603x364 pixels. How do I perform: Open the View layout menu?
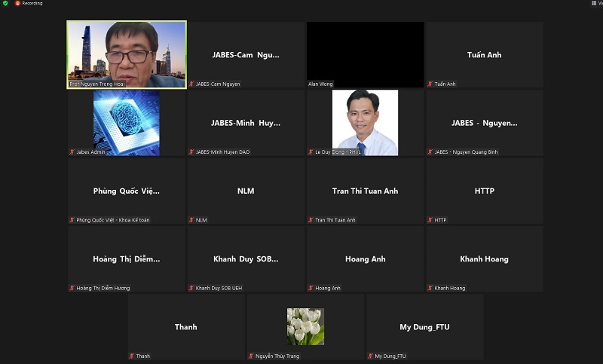595,4
